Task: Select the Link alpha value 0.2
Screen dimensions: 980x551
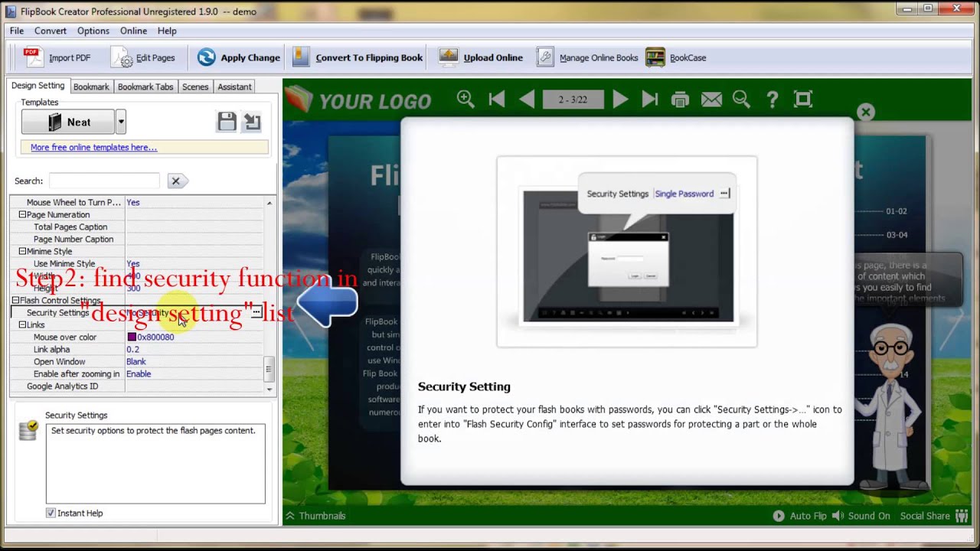Action: pos(132,349)
